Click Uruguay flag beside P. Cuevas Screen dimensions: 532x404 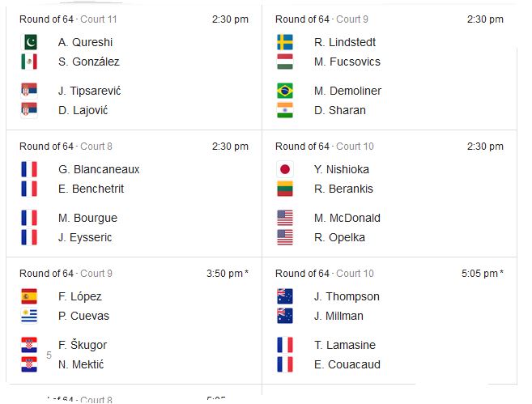29,316
